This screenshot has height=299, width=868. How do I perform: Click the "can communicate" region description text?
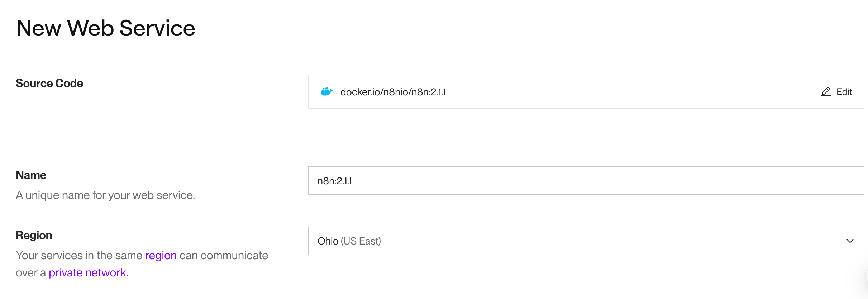click(224, 255)
